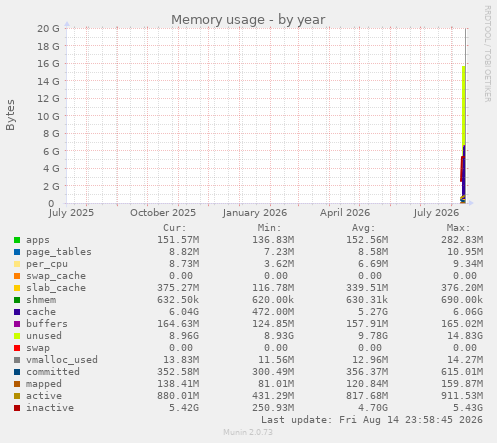Click the 'April 2026' x-axis label
This screenshot has height=443, width=497.
345,213
